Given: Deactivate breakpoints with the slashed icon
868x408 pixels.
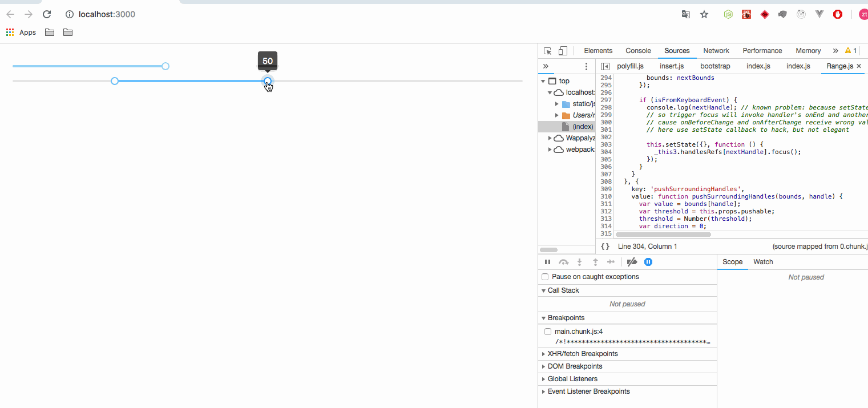Looking at the screenshot, I should (632, 262).
